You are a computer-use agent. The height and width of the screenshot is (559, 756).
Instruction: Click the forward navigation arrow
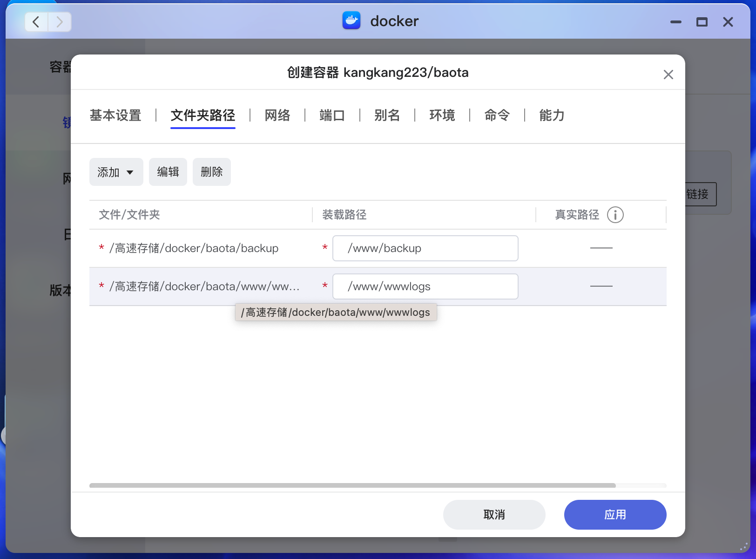(60, 22)
